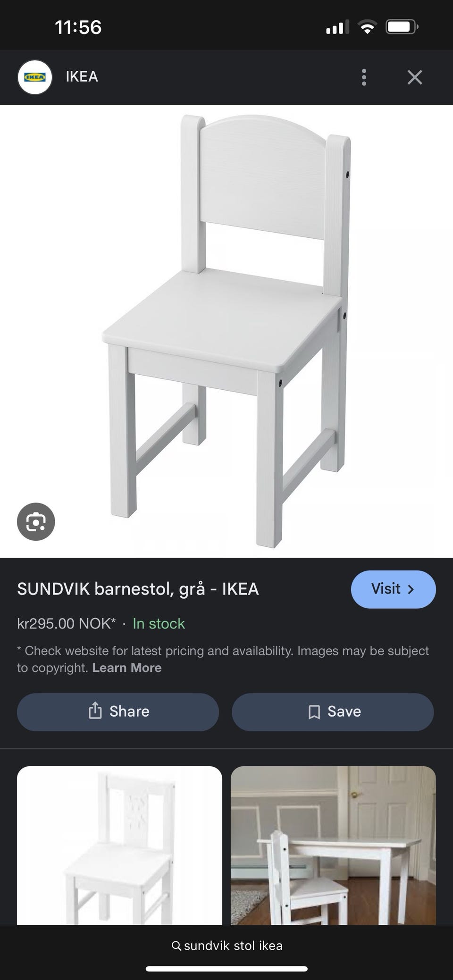This screenshot has width=453, height=980.
Task: Tap the magnifier icon in search bar
Action: click(x=176, y=946)
